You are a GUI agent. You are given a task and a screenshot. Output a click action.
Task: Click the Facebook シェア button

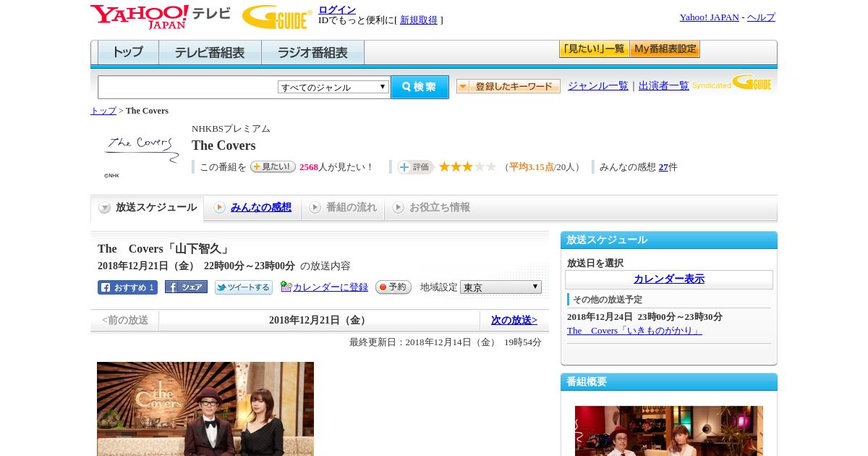[186, 287]
